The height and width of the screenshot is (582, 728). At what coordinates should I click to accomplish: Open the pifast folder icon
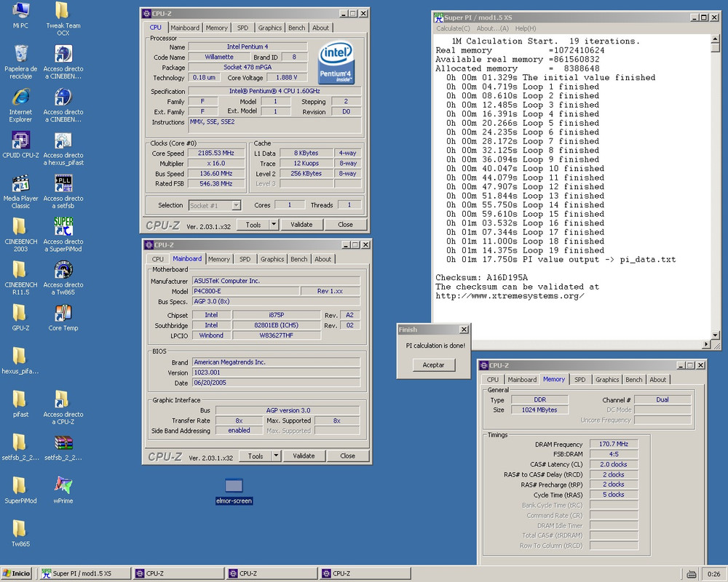pos(20,404)
